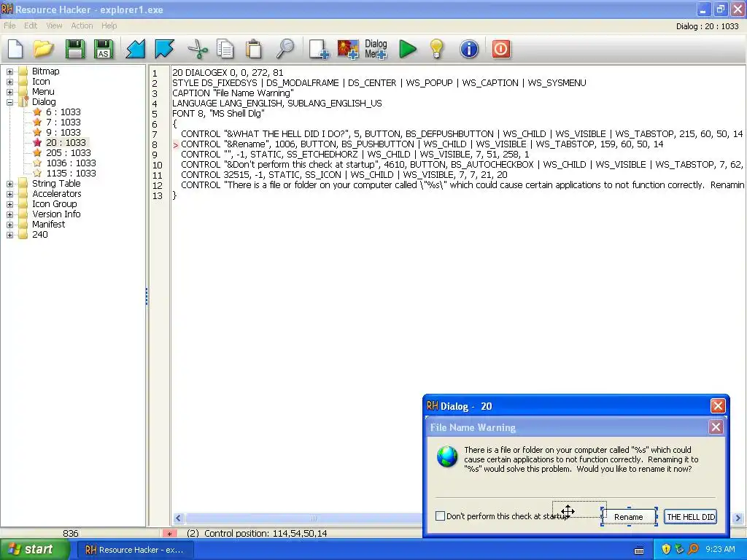Expand the Icon Group node
The height and width of the screenshot is (560, 747).
pyautogui.click(x=9, y=204)
